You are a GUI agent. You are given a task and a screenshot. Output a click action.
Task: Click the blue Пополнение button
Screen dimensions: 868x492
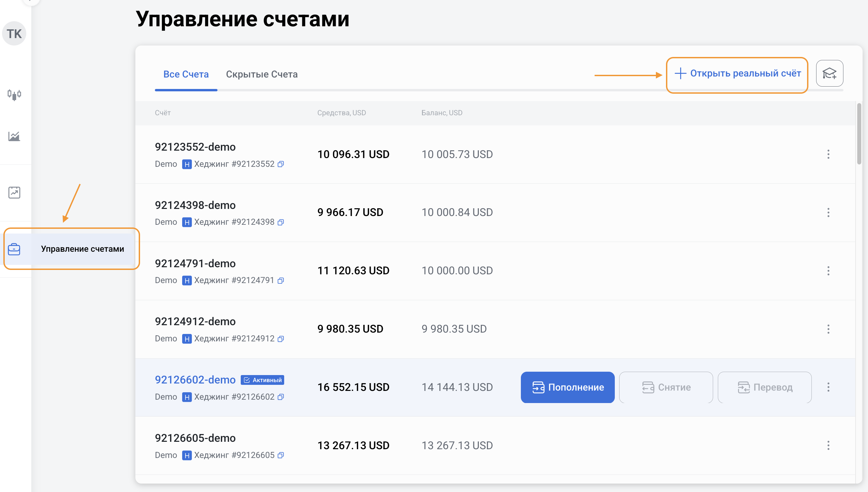[x=567, y=387]
